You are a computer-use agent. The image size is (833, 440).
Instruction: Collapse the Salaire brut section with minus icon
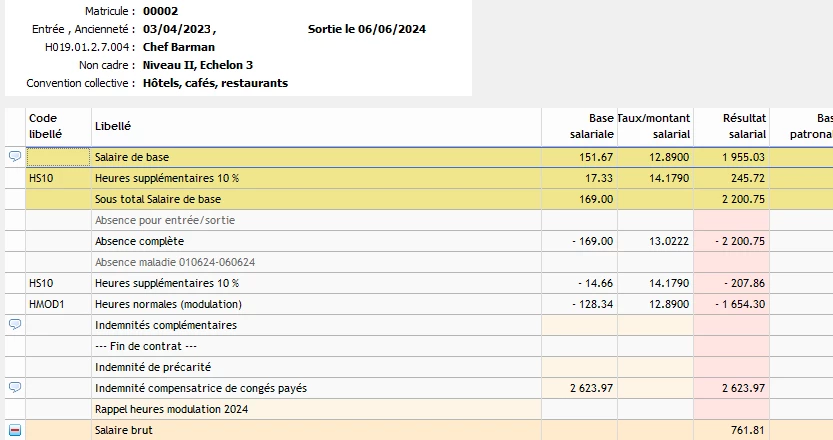point(15,430)
